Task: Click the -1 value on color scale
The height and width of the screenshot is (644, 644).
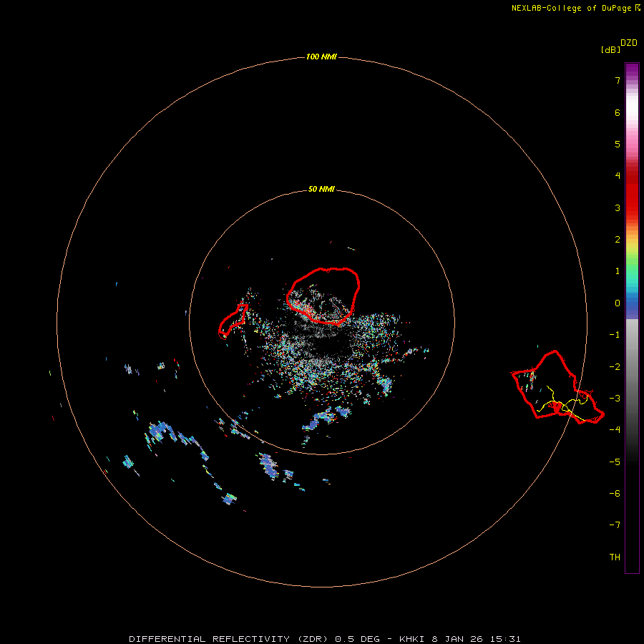Action: [615, 335]
